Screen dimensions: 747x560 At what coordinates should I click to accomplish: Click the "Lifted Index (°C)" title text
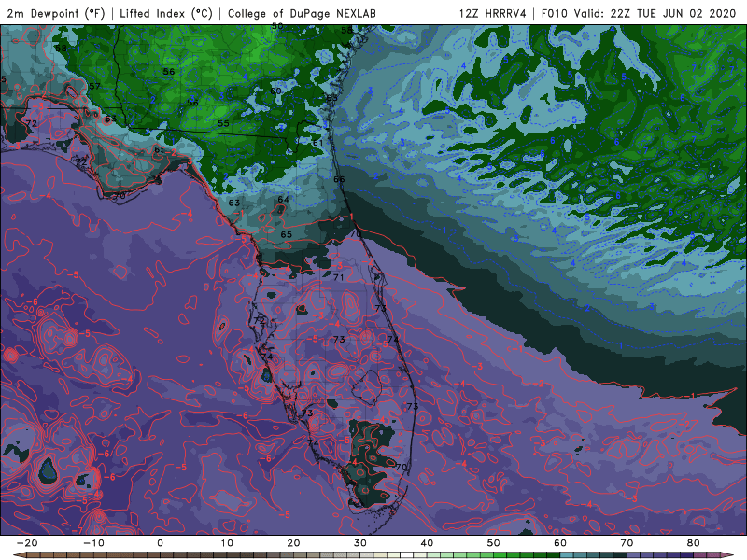click(x=166, y=13)
